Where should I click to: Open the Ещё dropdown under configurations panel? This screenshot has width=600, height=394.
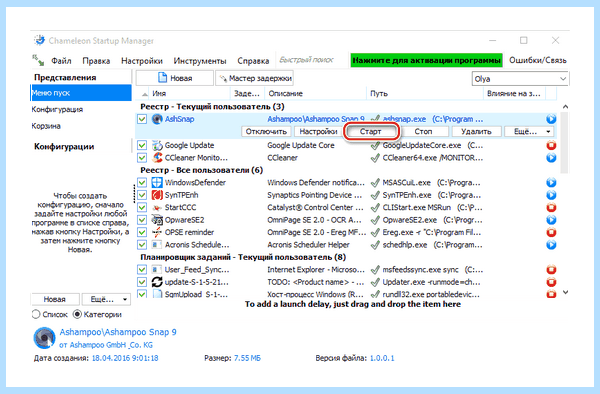[105, 299]
